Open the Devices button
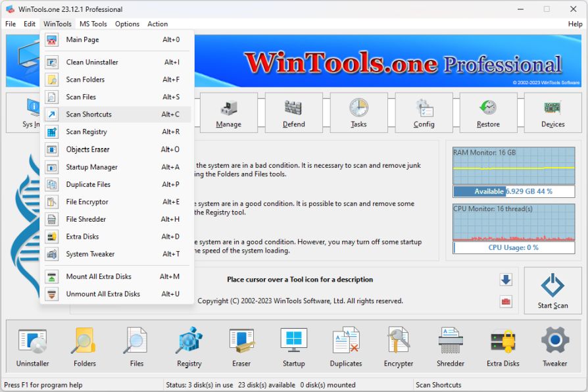The image size is (588, 392). click(552, 113)
